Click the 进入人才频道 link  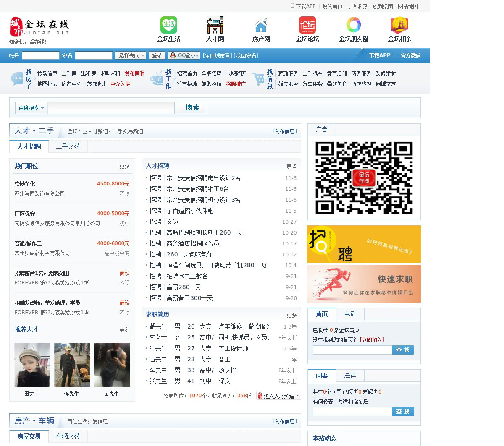(x=278, y=396)
